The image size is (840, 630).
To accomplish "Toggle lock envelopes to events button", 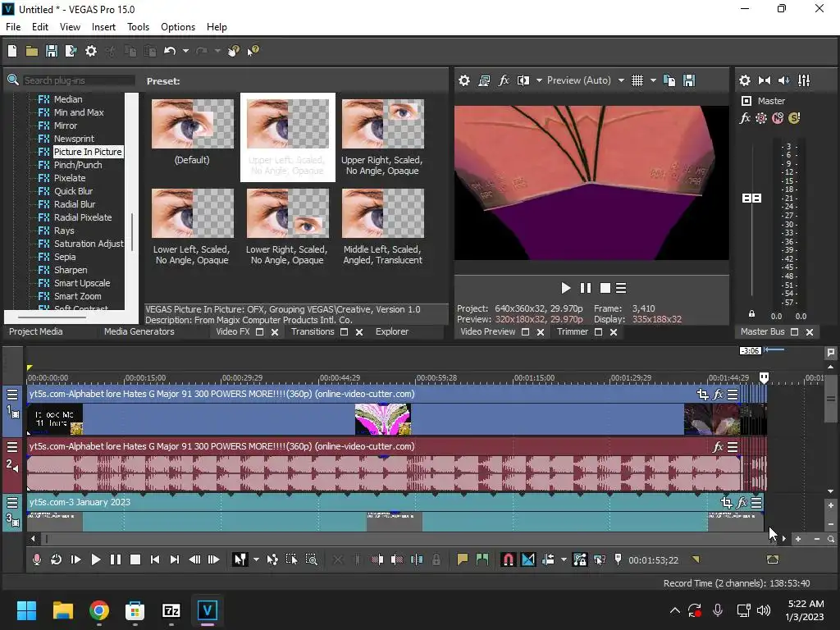I will (580, 559).
